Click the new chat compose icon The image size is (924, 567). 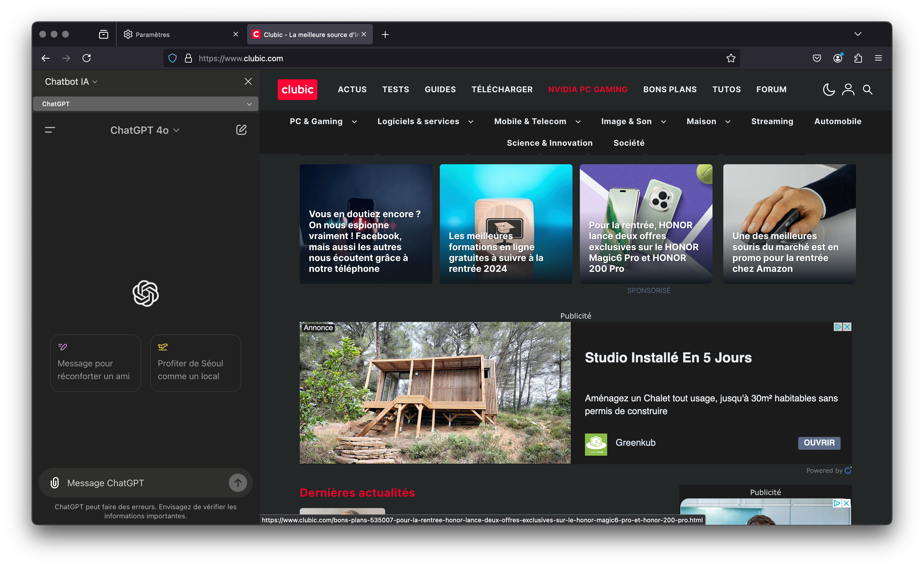pos(241,130)
